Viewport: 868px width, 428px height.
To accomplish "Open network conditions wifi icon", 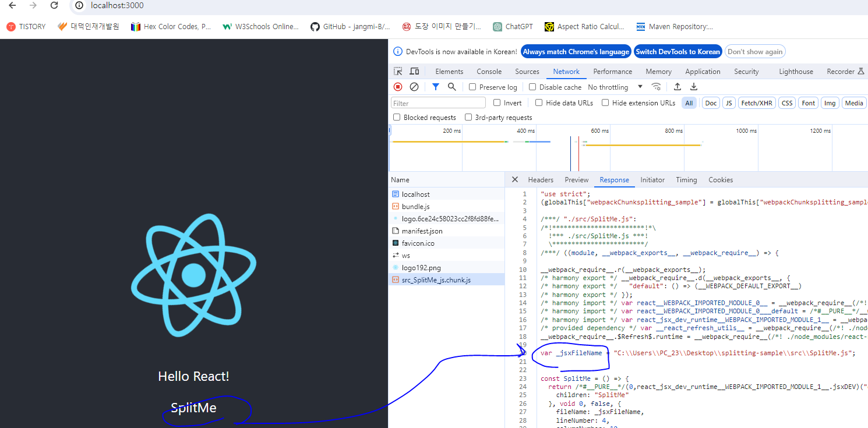I will pyautogui.click(x=656, y=87).
